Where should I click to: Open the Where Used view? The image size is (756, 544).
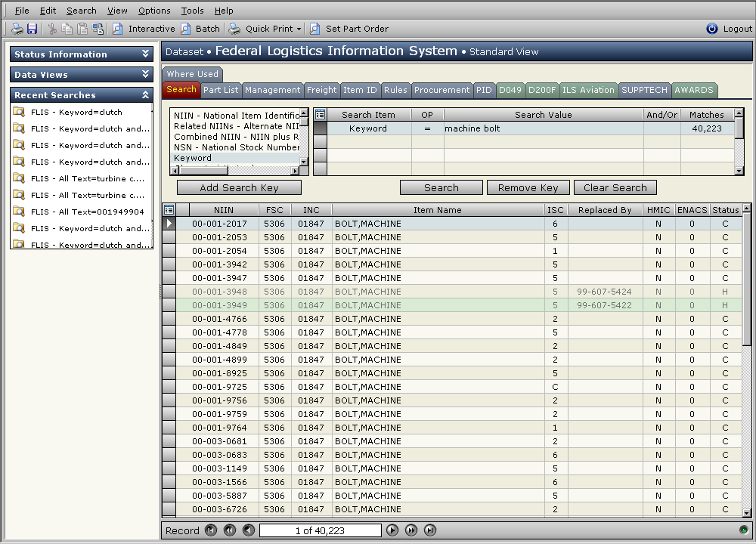[191, 74]
